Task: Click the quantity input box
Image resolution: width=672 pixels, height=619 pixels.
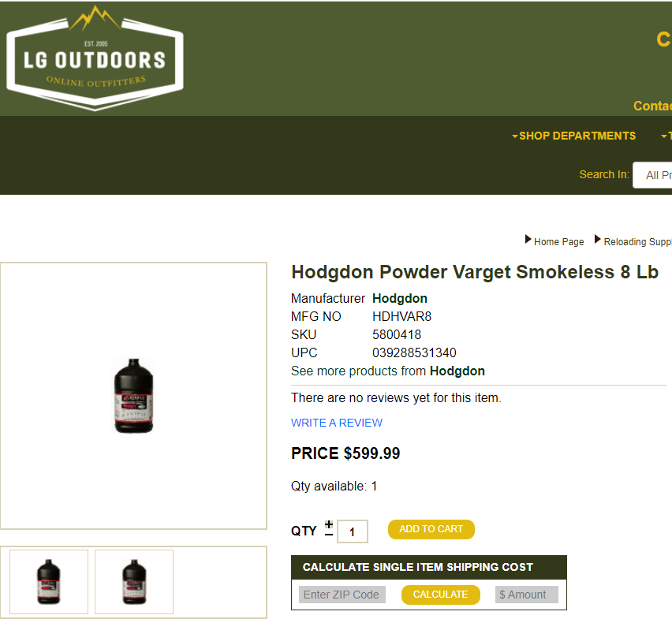Action: (353, 531)
